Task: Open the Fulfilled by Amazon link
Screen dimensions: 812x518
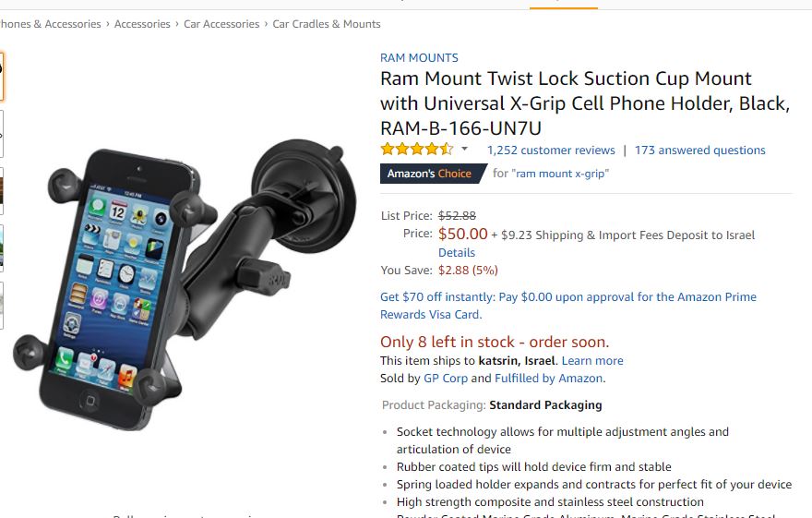Action: click(549, 379)
